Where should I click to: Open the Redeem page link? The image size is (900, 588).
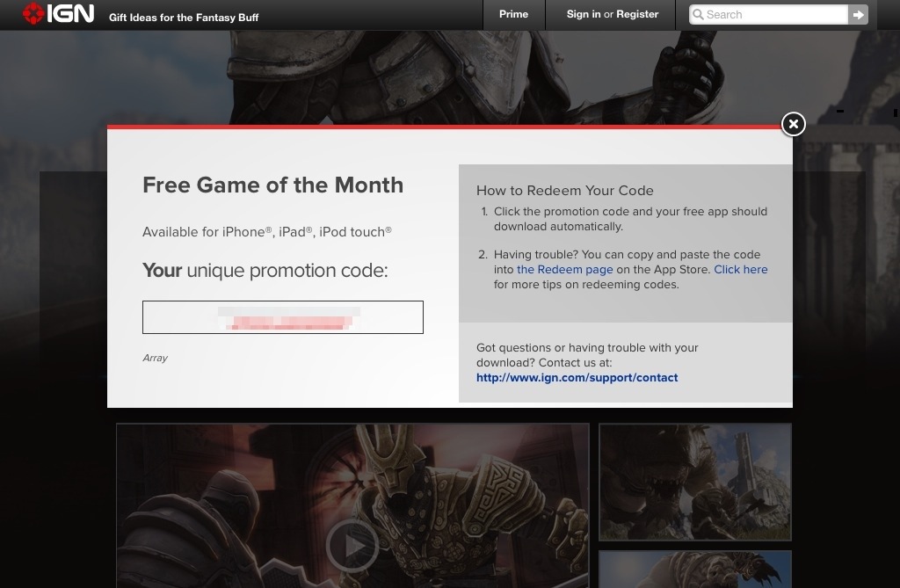(564, 270)
